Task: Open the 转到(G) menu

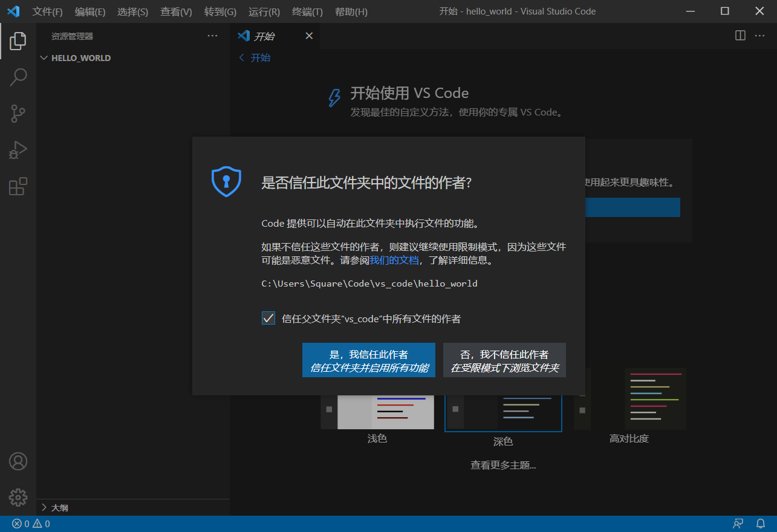Action: pyautogui.click(x=220, y=12)
